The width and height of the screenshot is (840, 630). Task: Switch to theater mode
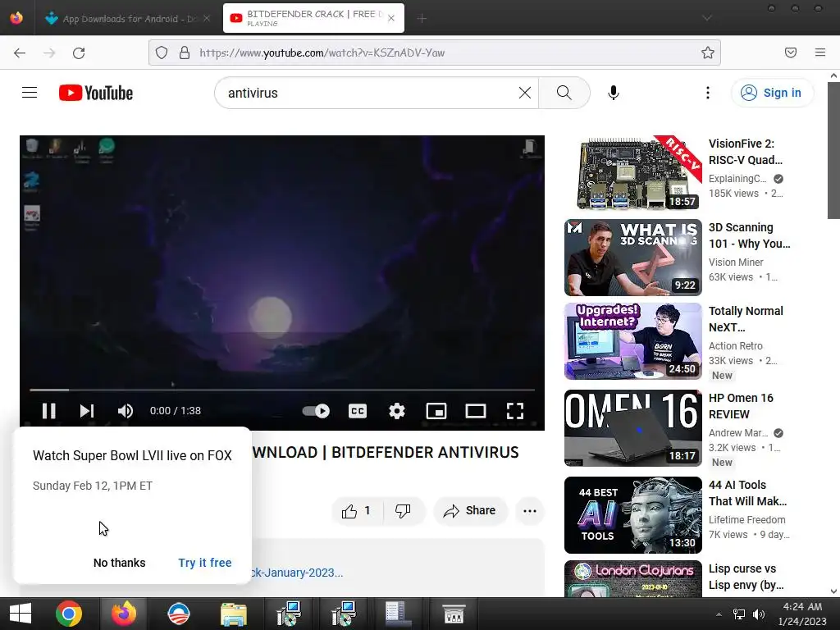[475, 411]
